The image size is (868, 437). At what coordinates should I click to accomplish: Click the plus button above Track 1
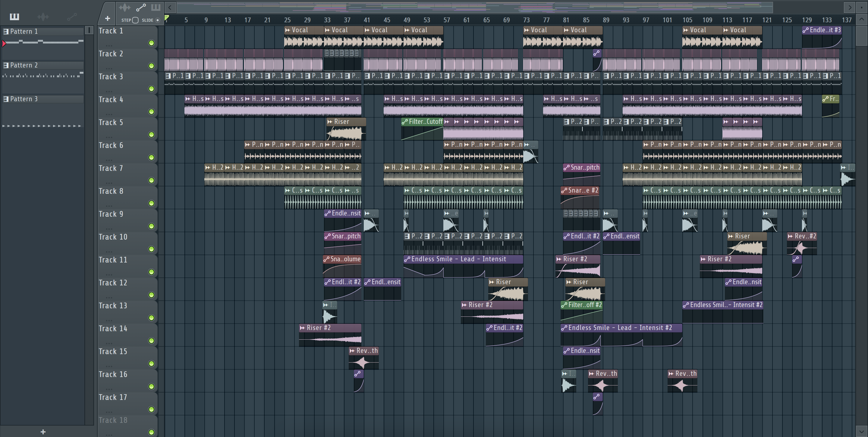(x=108, y=18)
